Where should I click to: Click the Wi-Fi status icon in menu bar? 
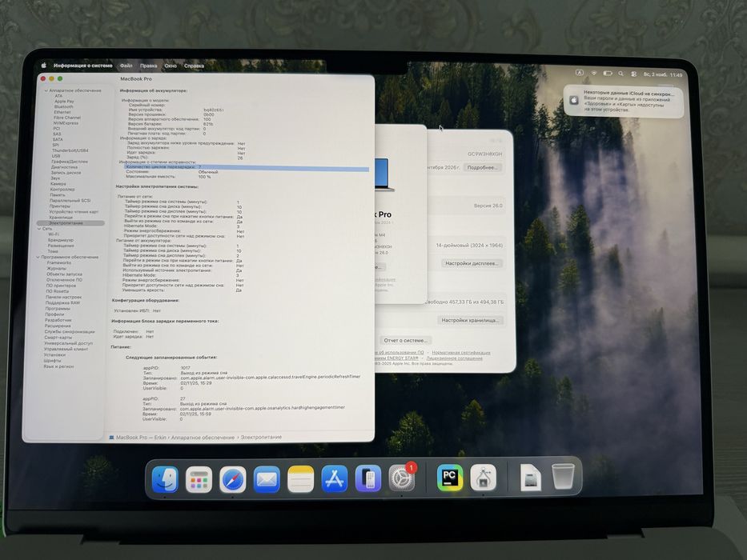[593, 74]
